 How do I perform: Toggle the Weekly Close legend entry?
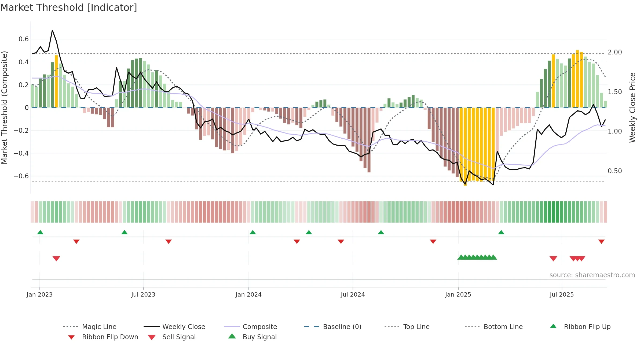coord(174,327)
